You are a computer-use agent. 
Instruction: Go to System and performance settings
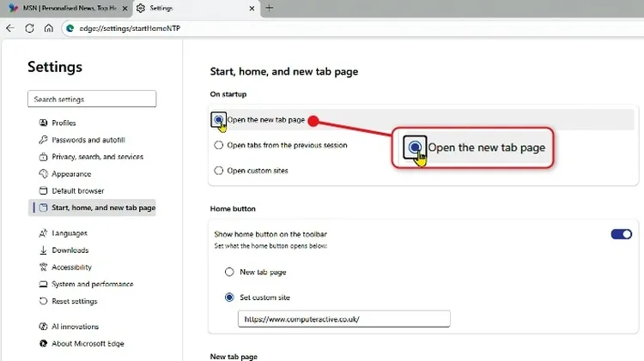tap(92, 284)
